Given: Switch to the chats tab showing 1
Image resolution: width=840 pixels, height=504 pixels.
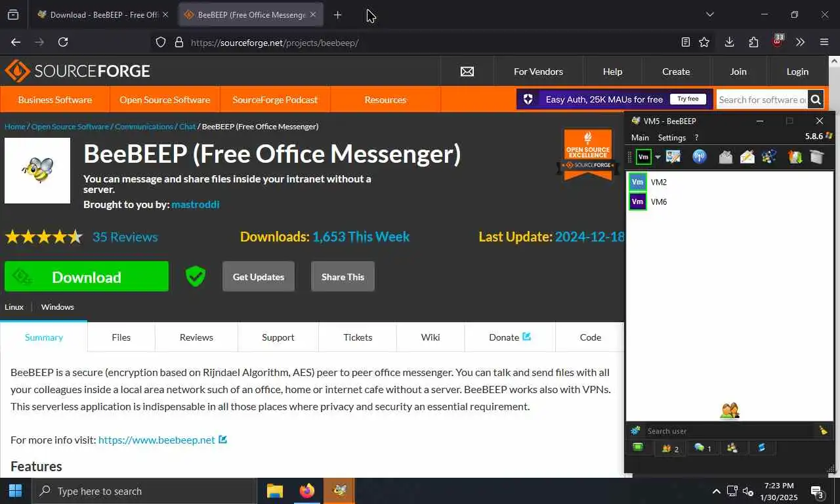Looking at the screenshot, I should click(703, 448).
